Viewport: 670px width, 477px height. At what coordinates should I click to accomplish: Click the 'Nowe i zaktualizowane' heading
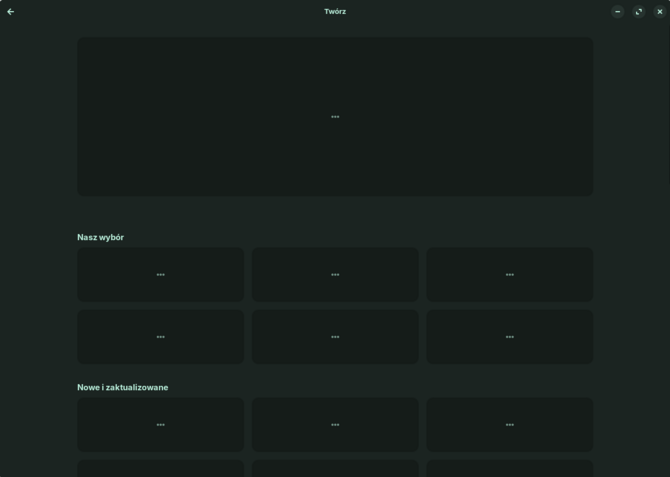pyautogui.click(x=123, y=387)
